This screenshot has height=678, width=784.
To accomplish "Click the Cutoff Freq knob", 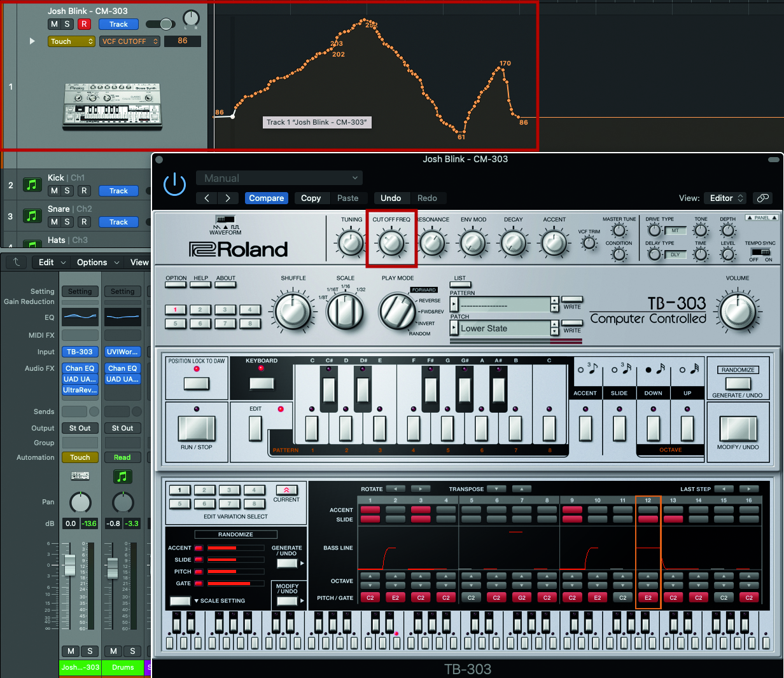I will pos(391,242).
